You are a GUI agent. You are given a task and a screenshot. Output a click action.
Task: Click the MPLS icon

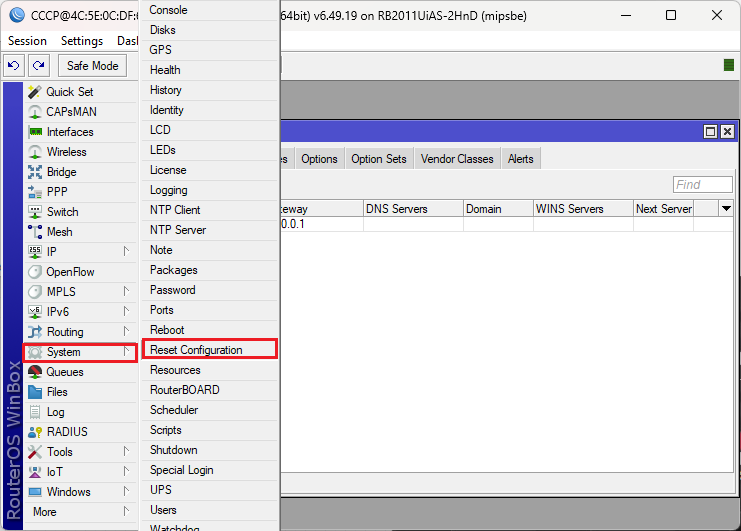tap(34, 292)
